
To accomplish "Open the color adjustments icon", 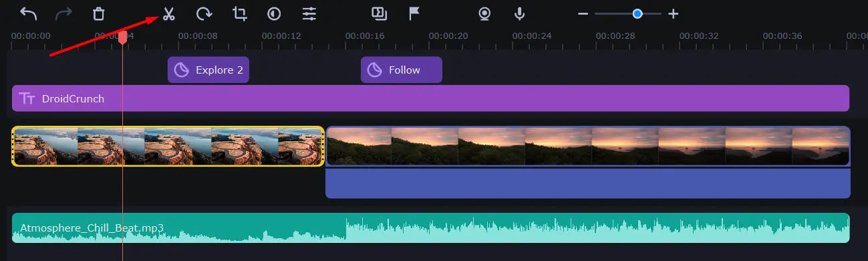I will pos(274,13).
